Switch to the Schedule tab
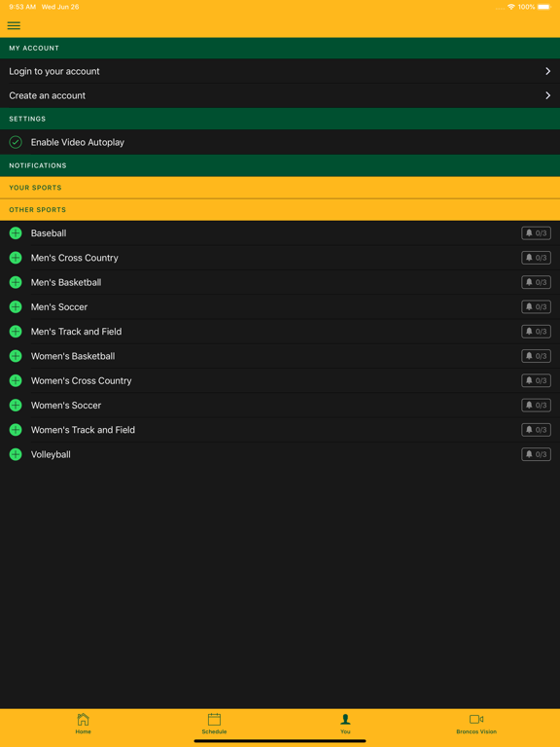The image size is (560, 747). [214, 724]
